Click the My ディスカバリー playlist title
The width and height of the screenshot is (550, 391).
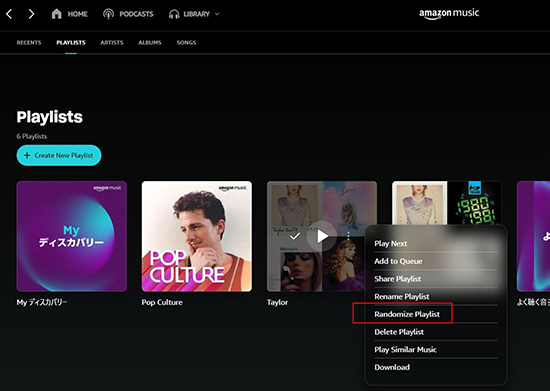coord(42,302)
